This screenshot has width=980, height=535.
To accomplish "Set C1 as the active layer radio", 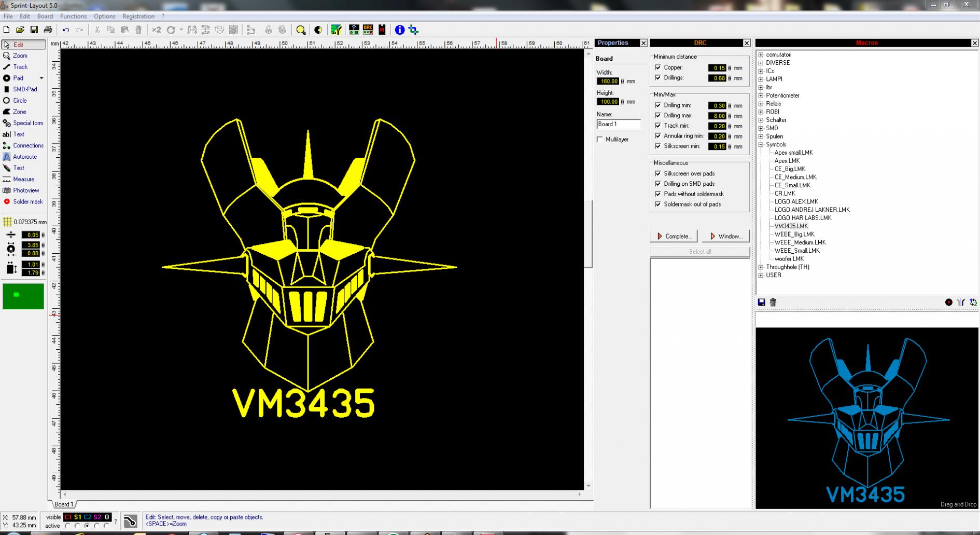I will point(68,526).
